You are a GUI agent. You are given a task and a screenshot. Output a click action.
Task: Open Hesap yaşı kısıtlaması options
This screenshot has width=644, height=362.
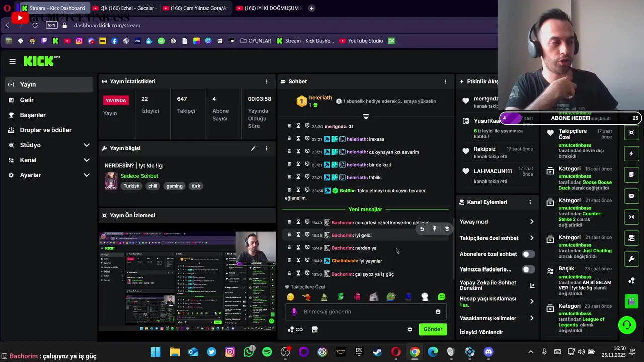[497, 301]
